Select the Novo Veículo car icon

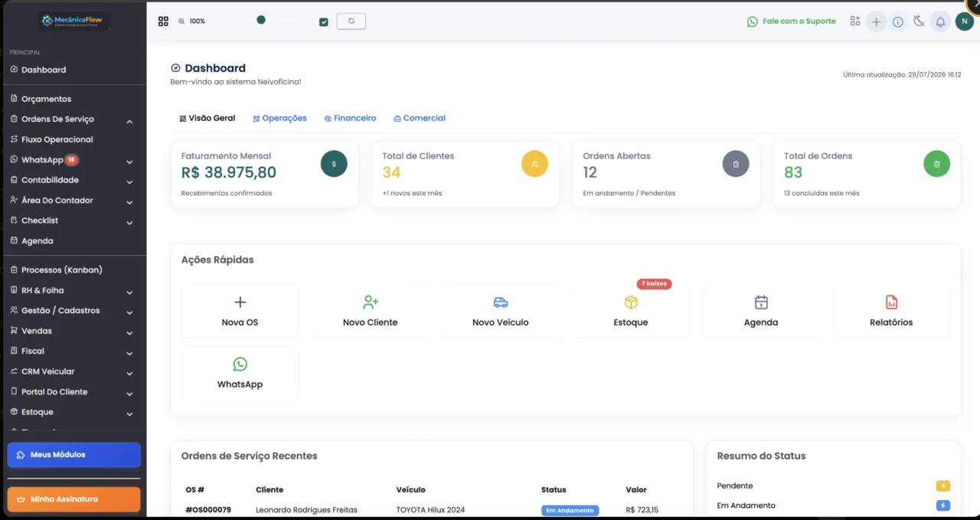(501, 303)
